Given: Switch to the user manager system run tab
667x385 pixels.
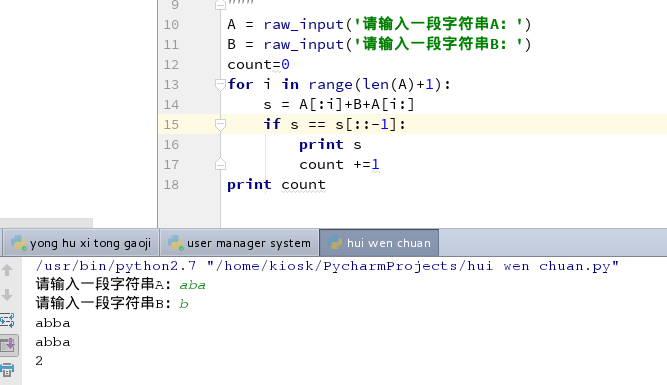Looking at the screenshot, I should [x=240, y=243].
